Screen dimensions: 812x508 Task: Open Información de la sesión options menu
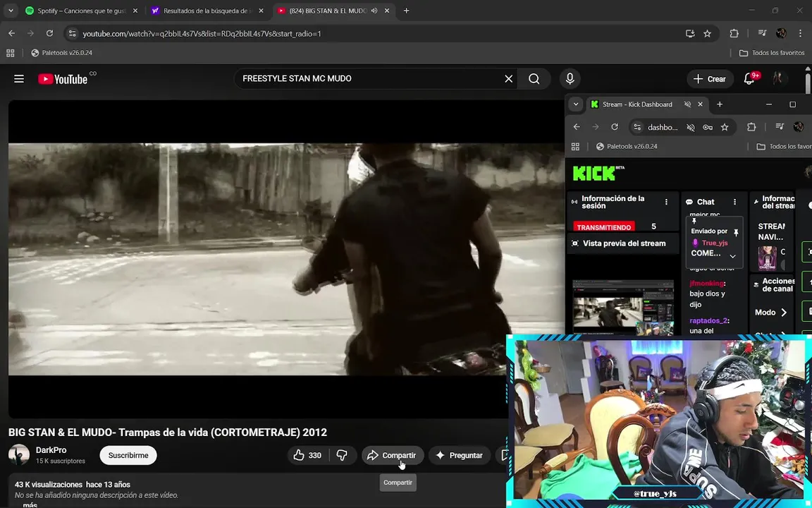pos(667,202)
